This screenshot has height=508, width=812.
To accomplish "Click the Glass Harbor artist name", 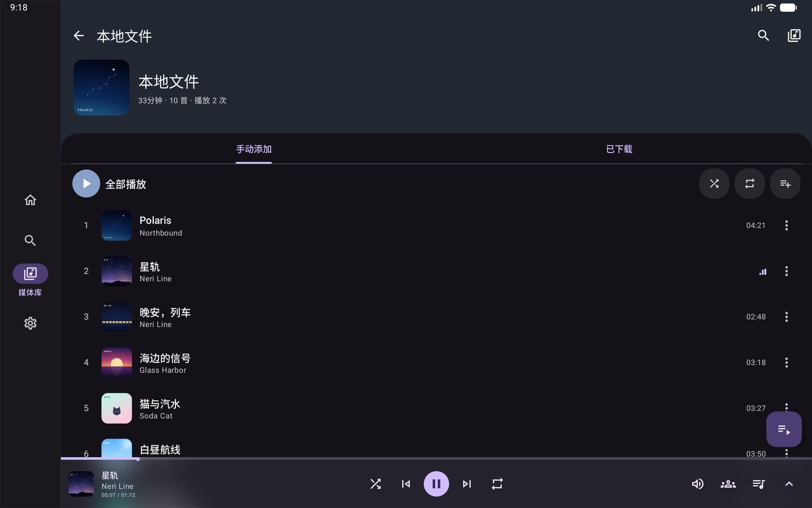I will coord(163,370).
